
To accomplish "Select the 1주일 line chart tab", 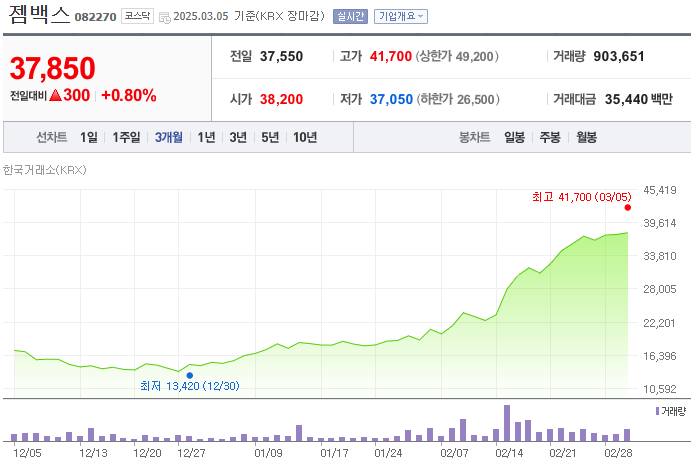I will point(126,137).
